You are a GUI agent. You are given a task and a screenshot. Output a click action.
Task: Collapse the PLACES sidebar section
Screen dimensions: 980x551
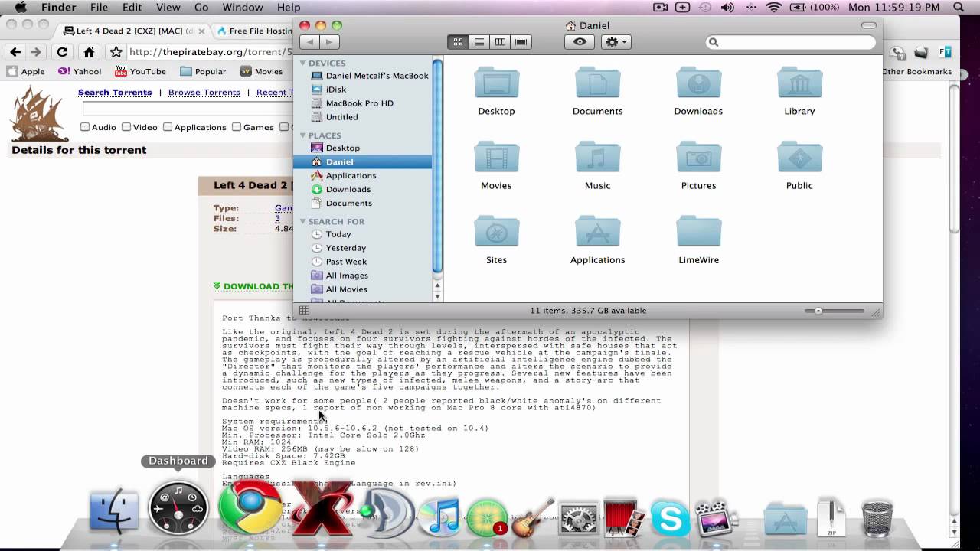point(303,135)
